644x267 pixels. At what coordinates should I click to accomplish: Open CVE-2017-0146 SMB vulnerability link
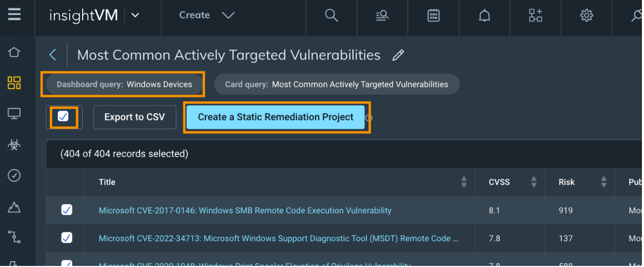coord(245,211)
